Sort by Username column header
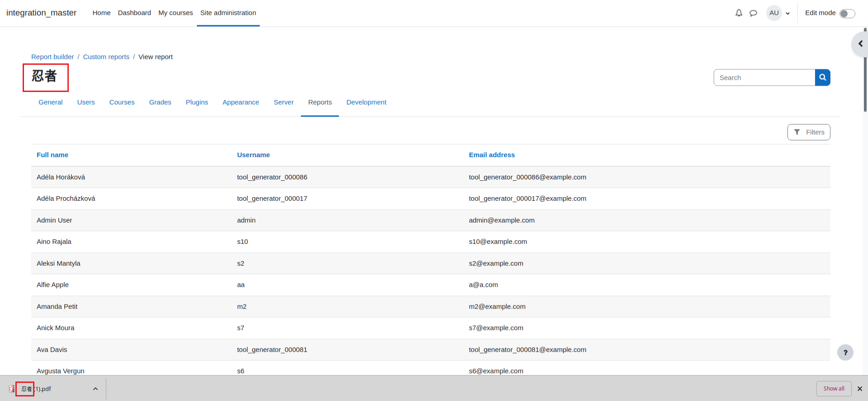The image size is (868, 401). (x=253, y=155)
